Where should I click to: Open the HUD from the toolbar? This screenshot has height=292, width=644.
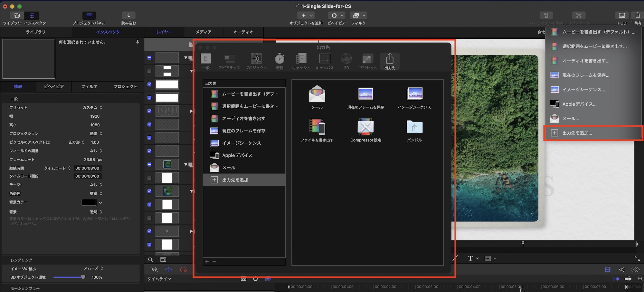tap(622, 15)
